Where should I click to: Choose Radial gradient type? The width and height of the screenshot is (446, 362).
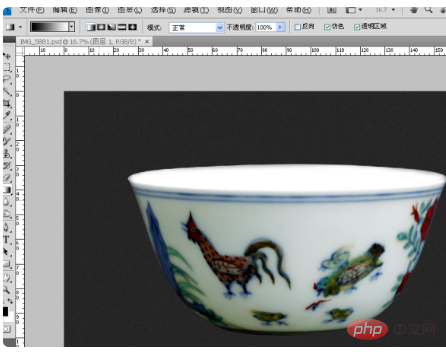(x=101, y=27)
